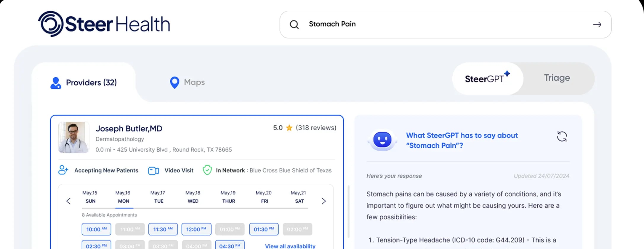Click the refresh SteerGPT response icon
This screenshot has width=644, height=249.
(562, 137)
